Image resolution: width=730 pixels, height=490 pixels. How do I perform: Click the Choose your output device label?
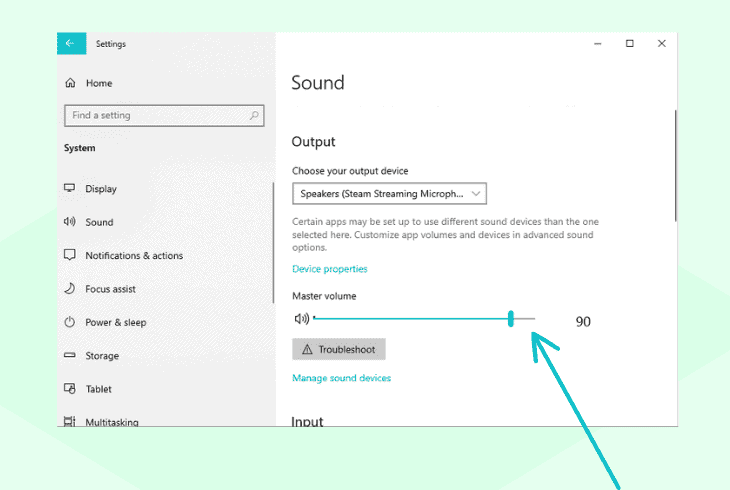click(350, 171)
